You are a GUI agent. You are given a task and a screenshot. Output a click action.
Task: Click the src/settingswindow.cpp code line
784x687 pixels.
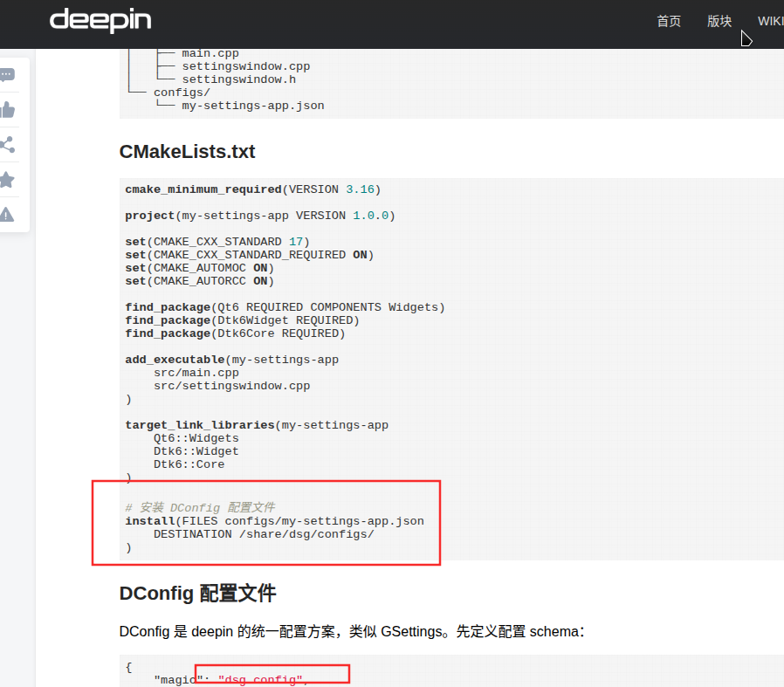pyautogui.click(x=231, y=386)
